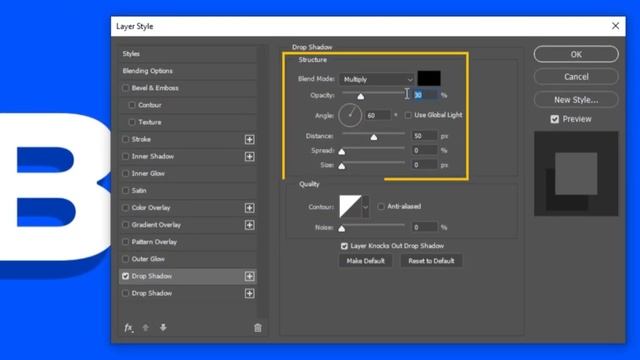
Task: Click the Opacity percentage field
Action: pyautogui.click(x=425, y=95)
